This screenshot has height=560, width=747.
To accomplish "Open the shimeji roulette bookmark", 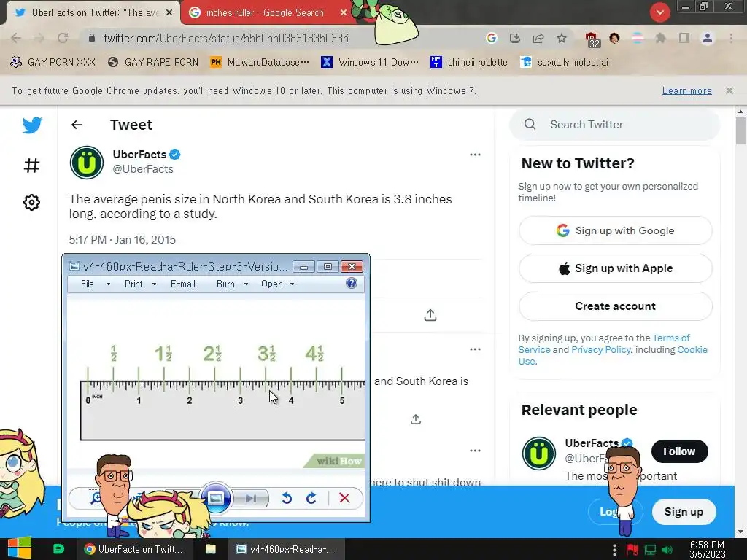I will [x=469, y=62].
